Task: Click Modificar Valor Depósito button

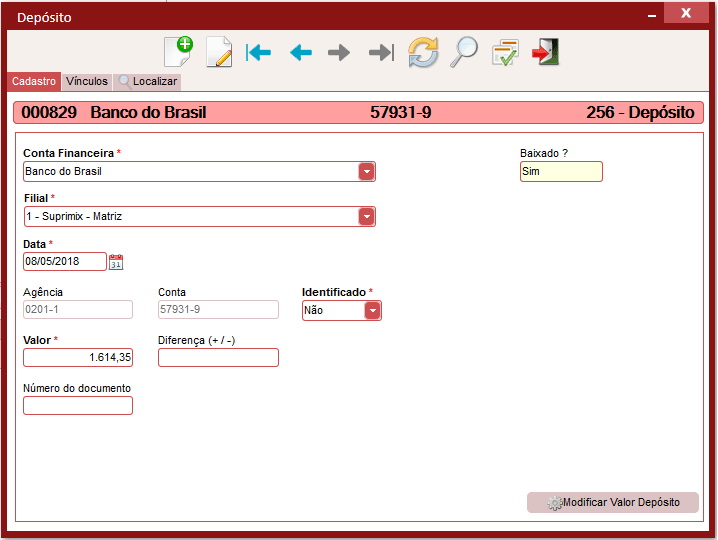Action: pyautogui.click(x=613, y=502)
